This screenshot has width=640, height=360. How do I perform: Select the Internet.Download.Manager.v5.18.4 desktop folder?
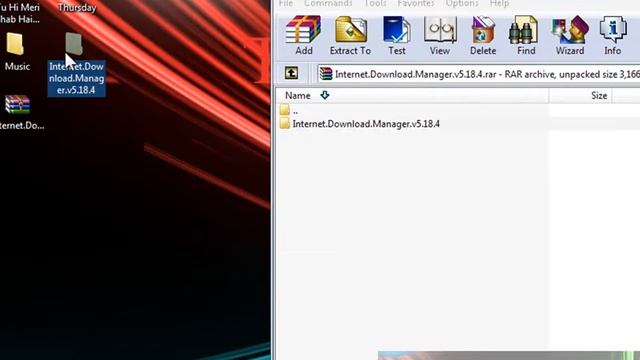[x=76, y=64]
